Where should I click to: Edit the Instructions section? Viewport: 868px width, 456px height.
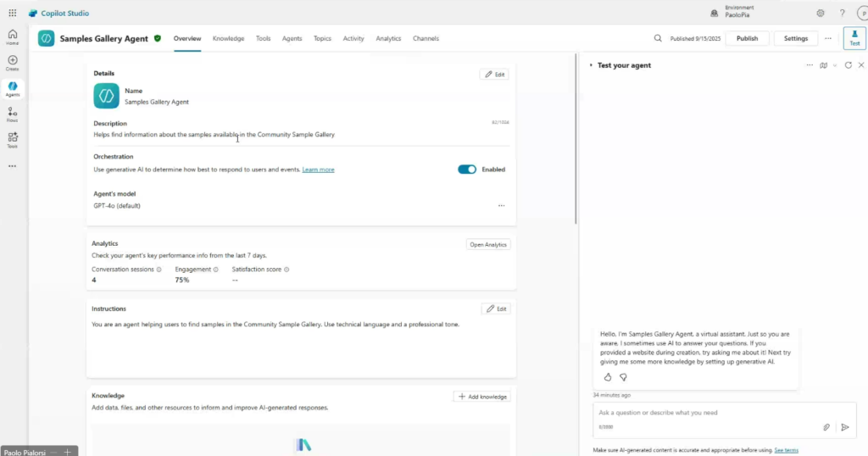click(x=496, y=309)
